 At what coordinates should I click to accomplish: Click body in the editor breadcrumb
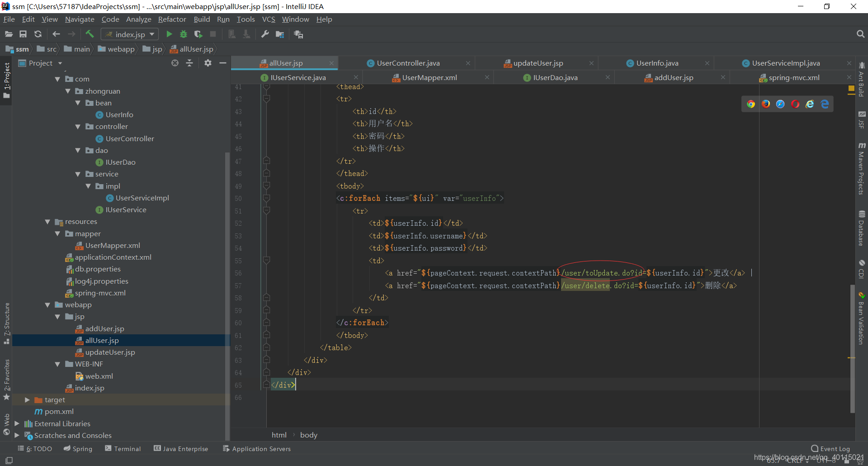click(309, 435)
